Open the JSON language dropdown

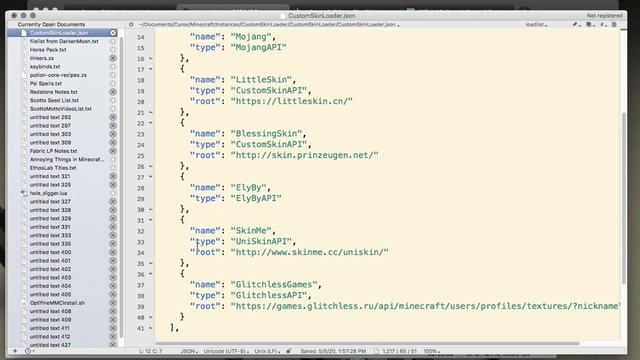coord(189,351)
